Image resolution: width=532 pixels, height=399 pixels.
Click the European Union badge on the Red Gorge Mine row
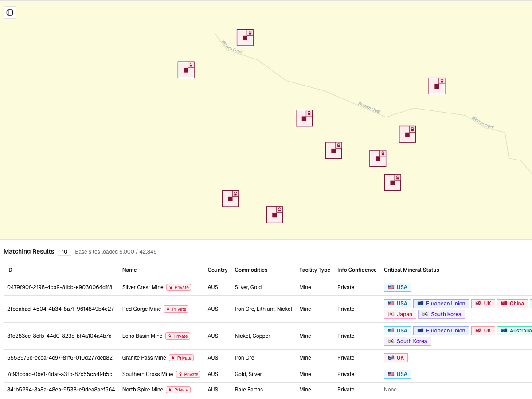(x=441, y=303)
